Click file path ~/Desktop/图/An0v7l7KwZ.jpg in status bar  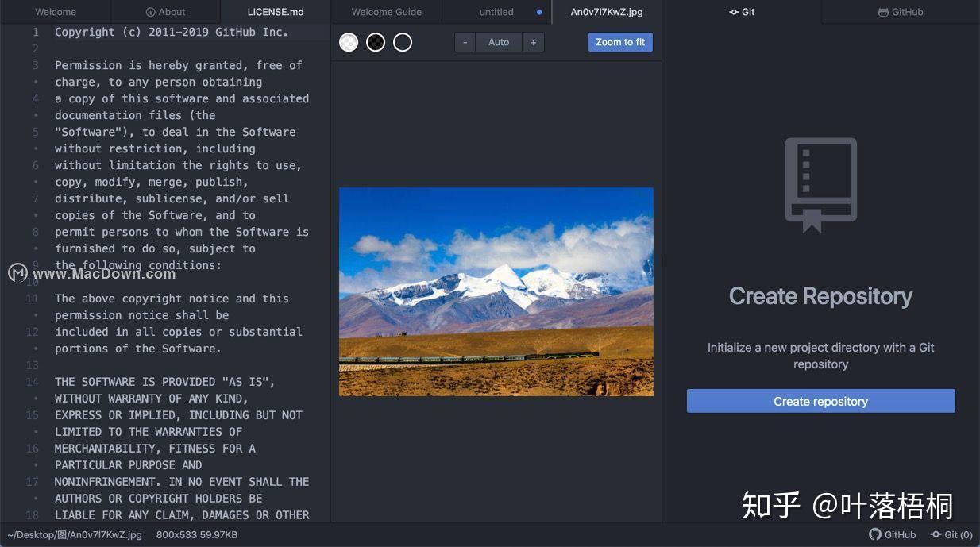75,534
